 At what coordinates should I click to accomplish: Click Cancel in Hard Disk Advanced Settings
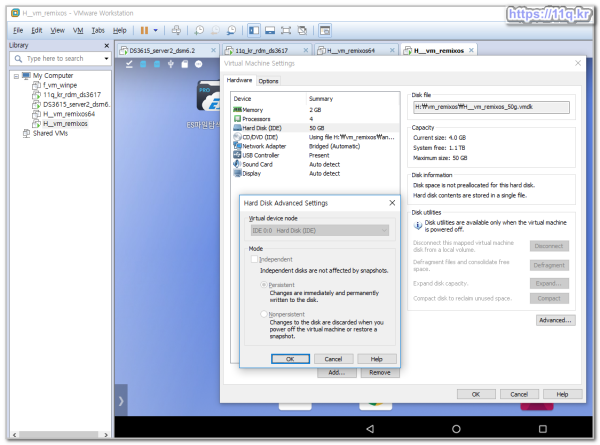pyautogui.click(x=333, y=359)
